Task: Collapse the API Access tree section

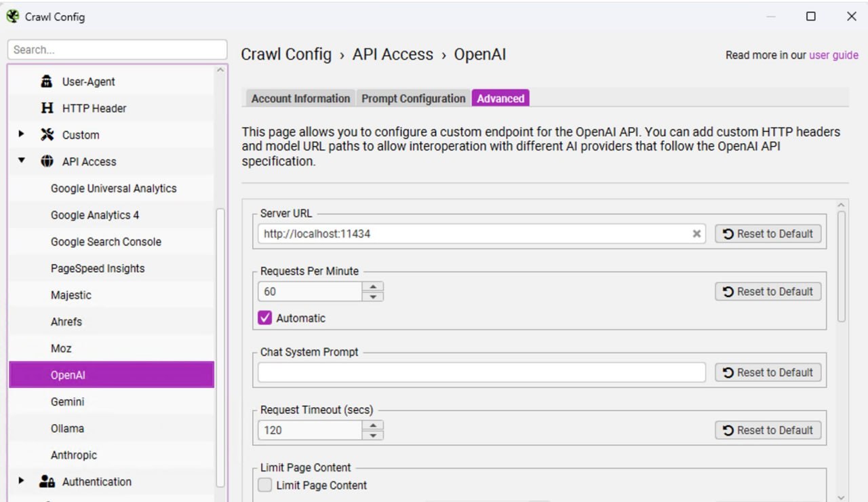Action: click(22, 161)
